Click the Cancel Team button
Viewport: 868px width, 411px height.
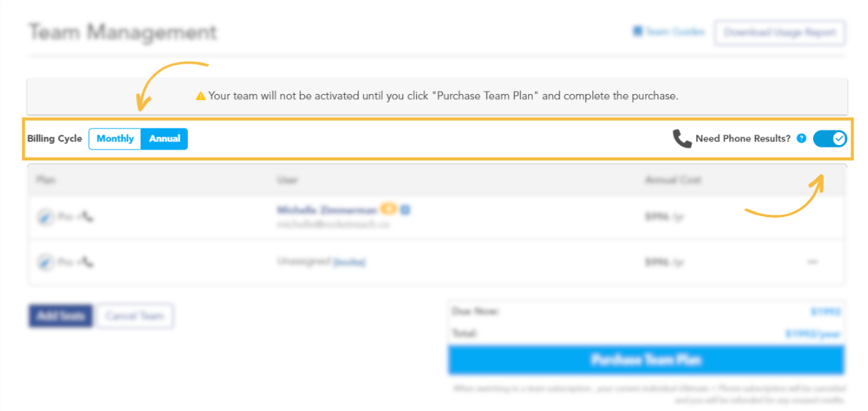(134, 316)
